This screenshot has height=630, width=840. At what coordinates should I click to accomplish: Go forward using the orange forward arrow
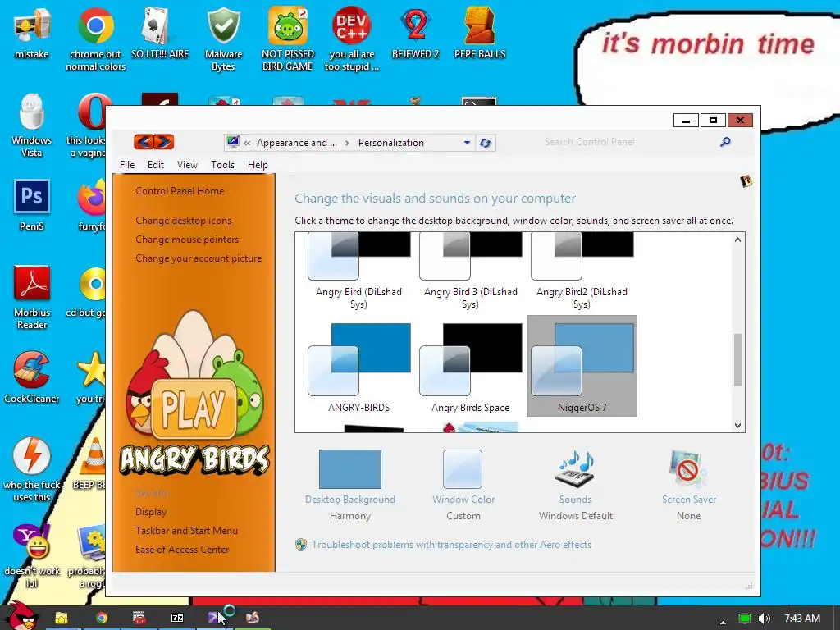(x=164, y=142)
